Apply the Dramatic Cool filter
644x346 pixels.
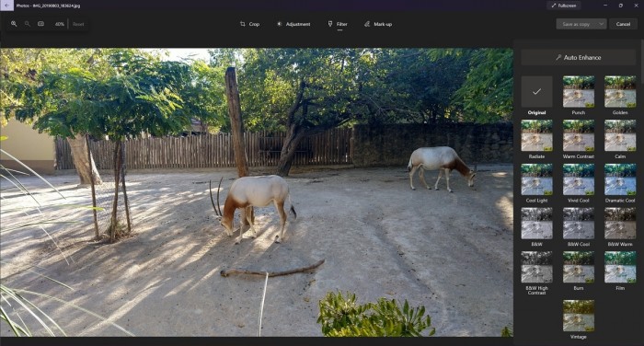[620, 179]
